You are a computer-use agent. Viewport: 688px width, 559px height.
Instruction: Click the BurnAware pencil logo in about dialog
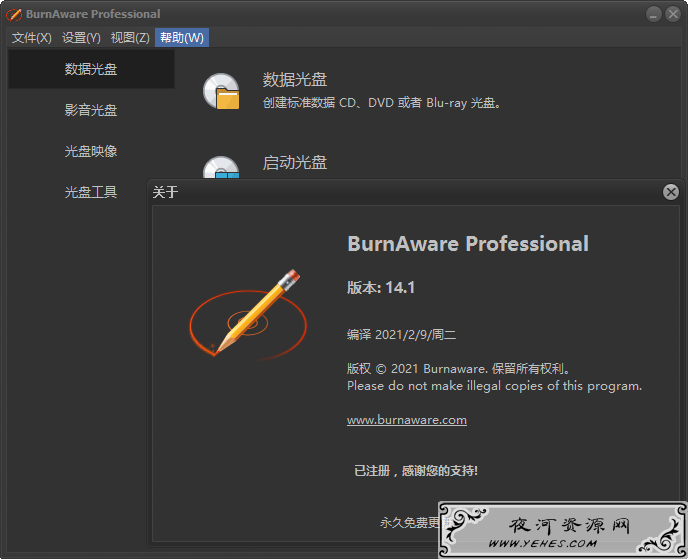(x=248, y=316)
